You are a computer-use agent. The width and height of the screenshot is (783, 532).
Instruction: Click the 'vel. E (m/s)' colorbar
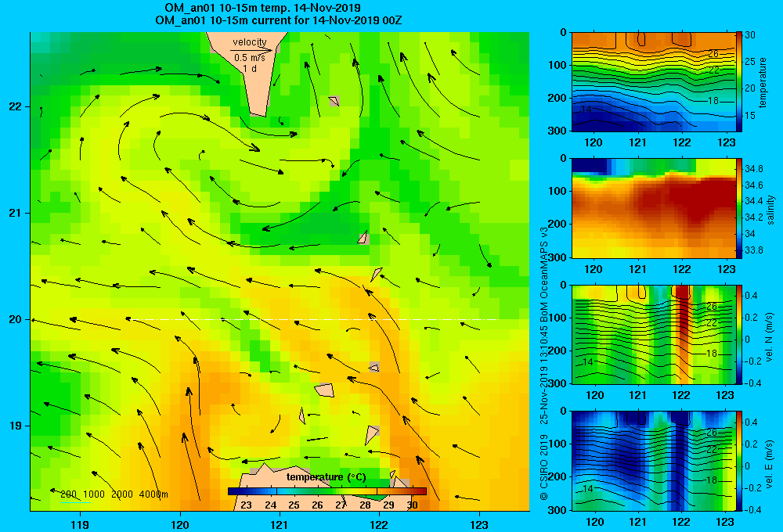coord(738,461)
